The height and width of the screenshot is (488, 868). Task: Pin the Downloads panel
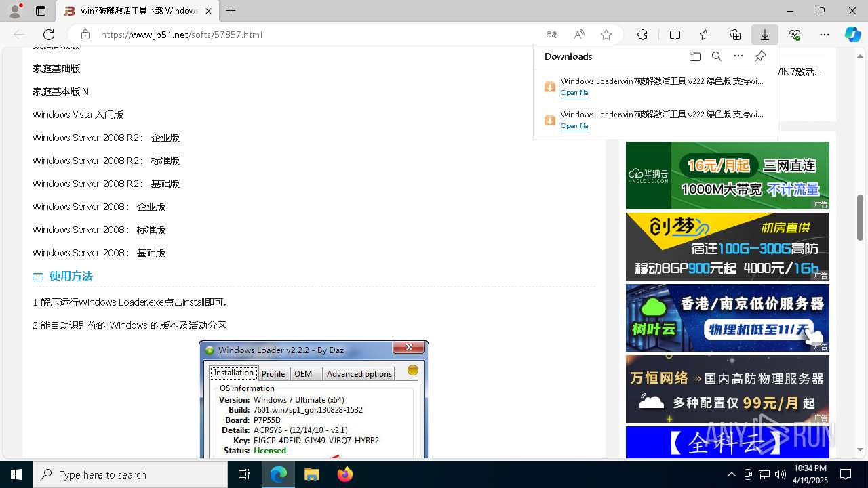(760, 56)
